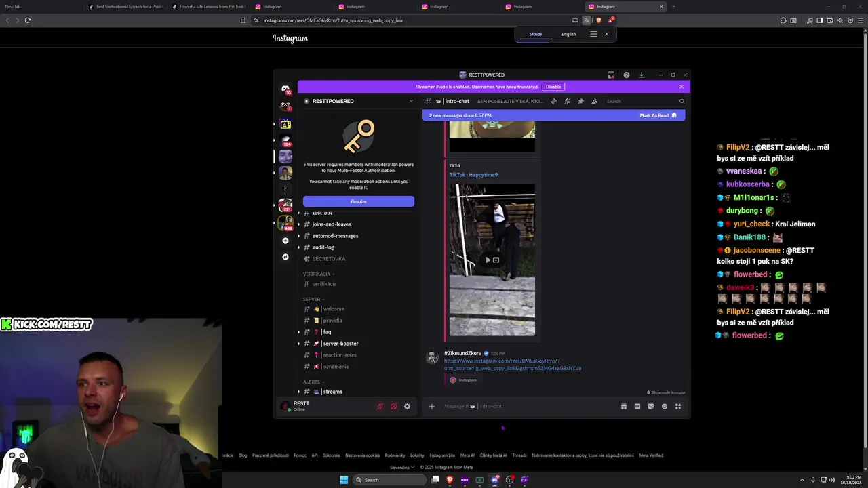The width and height of the screenshot is (868, 488).
Task: Show pinned messages pin icon
Action: tap(580, 101)
